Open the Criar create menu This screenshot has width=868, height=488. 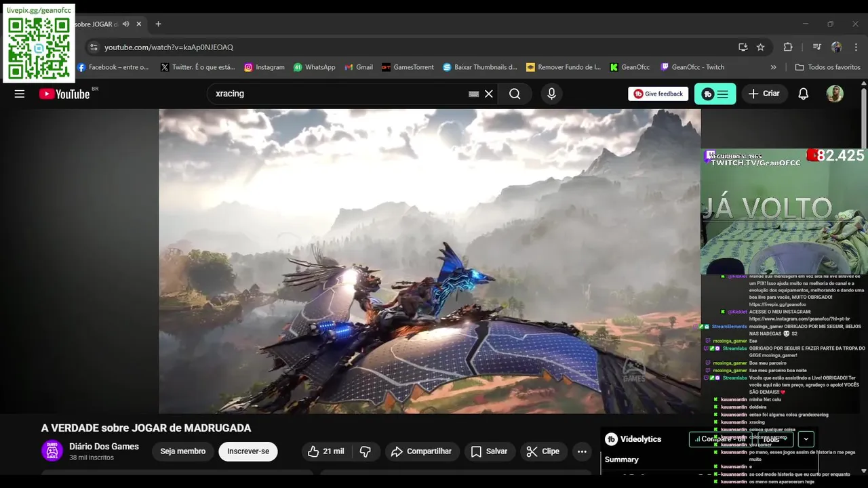pos(764,94)
